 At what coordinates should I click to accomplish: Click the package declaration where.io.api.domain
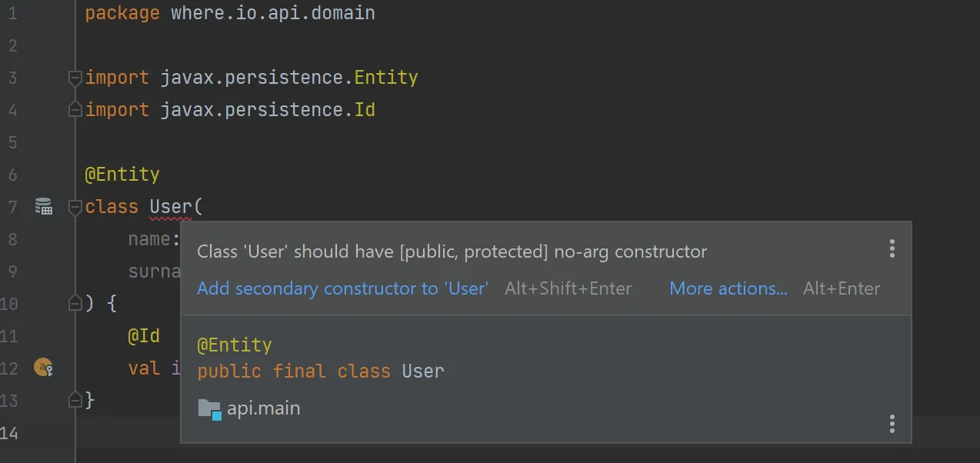[x=273, y=13]
